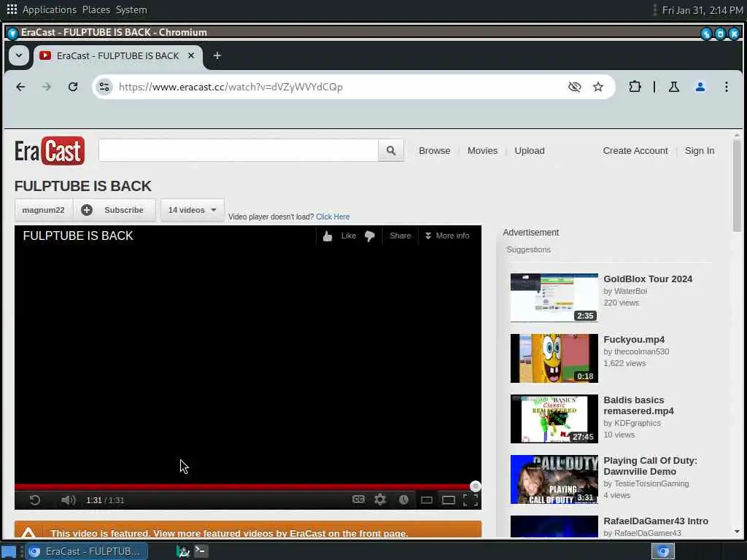Click the watch later clock icon

pyautogui.click(x=403, y=499)
